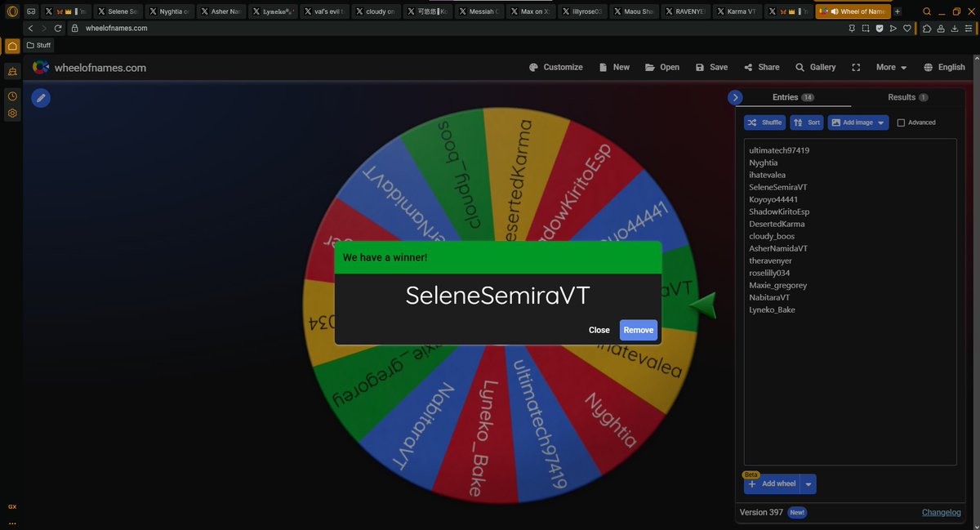Screen dimensions: 980x530
Task: Sort the entries alphabetically
Action: point(807,122)
